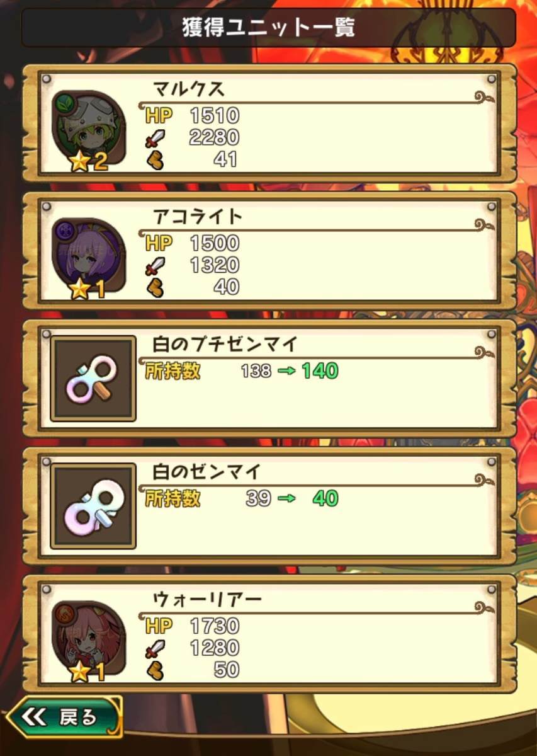This screenshot has height=756, width=537.
Task: Open the アコライト unit name label
Action: pos(197,217)
